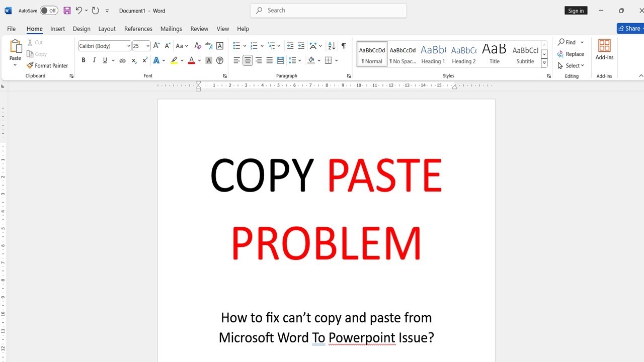
Task: Open the Select dropdown in Editing
Action: tap(571, 65)
